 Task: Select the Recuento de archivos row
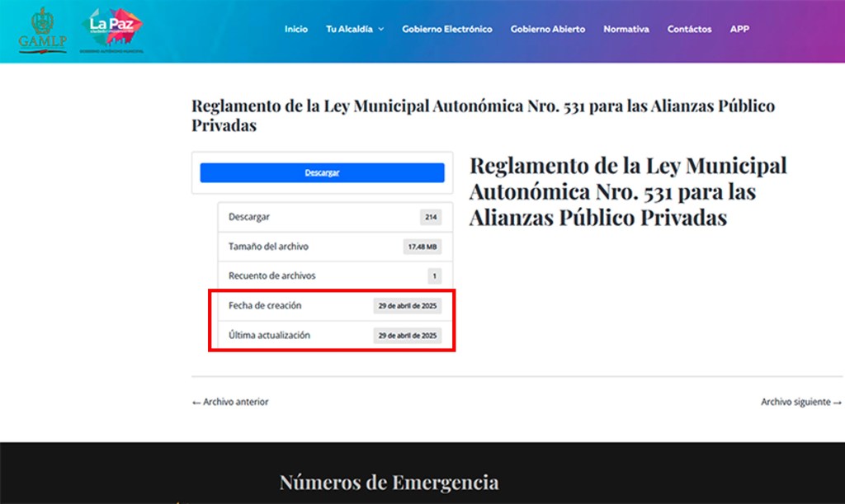(335, 276)
